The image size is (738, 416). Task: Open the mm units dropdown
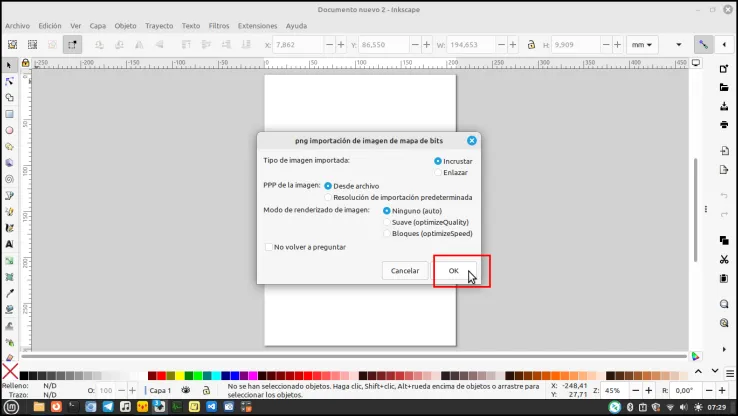coord(642,45)
